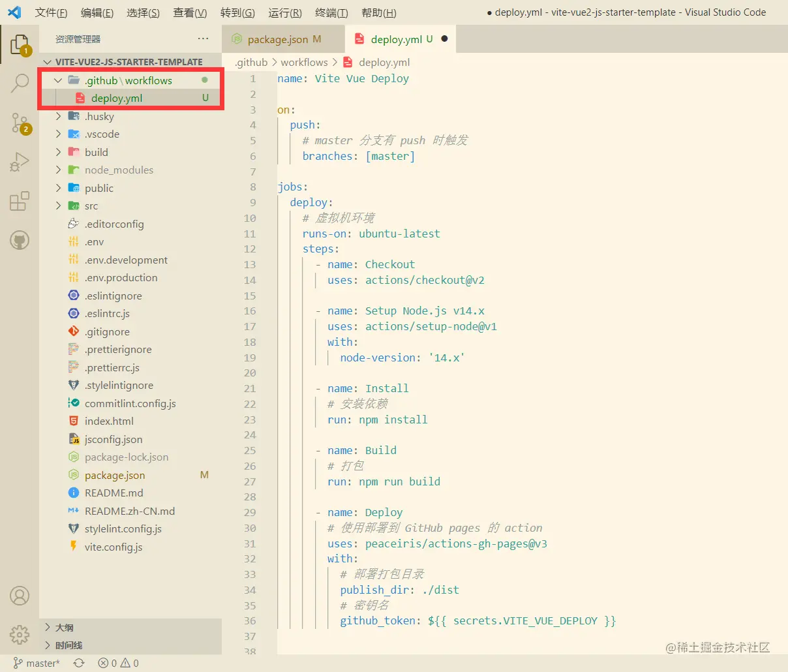Expand the 时间线 timeline section
Image resolution: width=788 pixels, height=672 pixels.
click(130, 645)
